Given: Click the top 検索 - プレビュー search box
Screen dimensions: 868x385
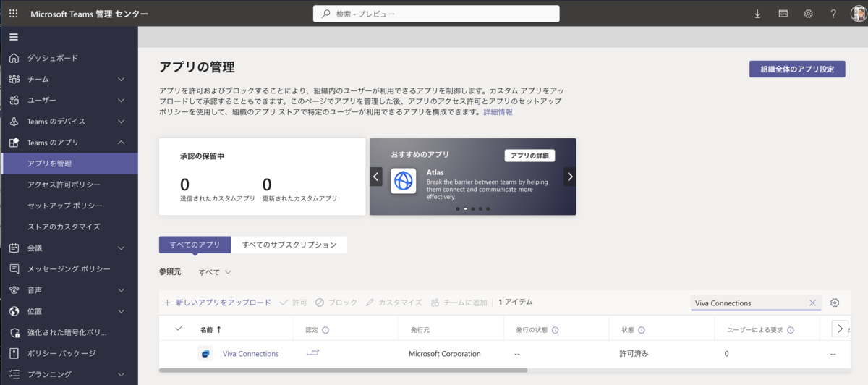Looking at the screenshot, I should click(x=436, y=14).
